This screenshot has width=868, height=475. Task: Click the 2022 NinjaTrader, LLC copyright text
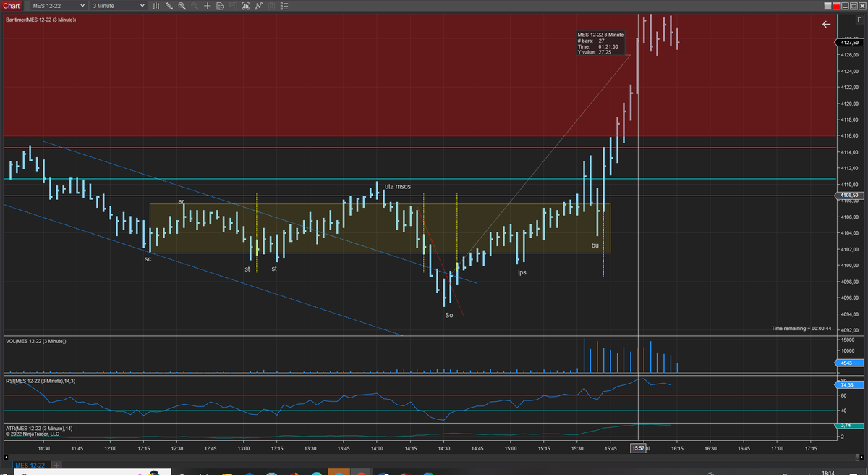click(32, 434)
